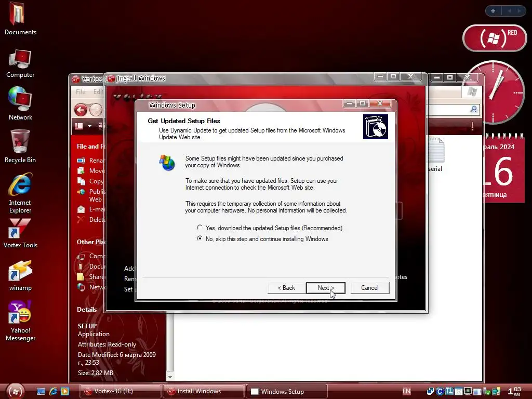Click the 'File and Folder' tasks header
This screenshot has width=532, height=399.
pyautogui.click(x=90, y=146)
